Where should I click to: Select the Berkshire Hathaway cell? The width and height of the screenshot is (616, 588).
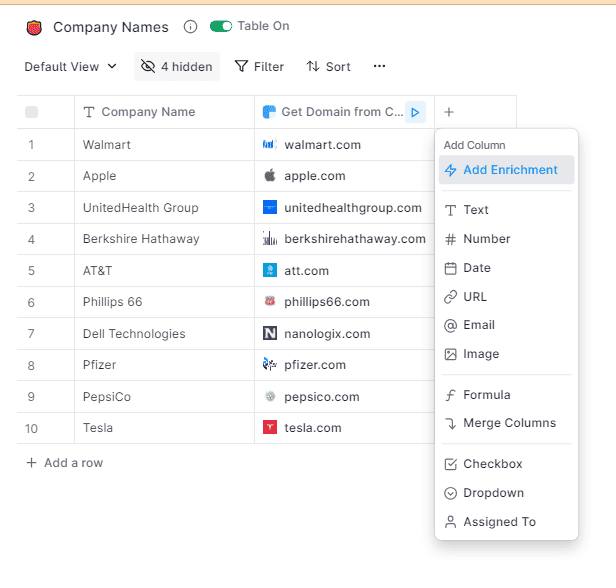[x=164, y=239]
